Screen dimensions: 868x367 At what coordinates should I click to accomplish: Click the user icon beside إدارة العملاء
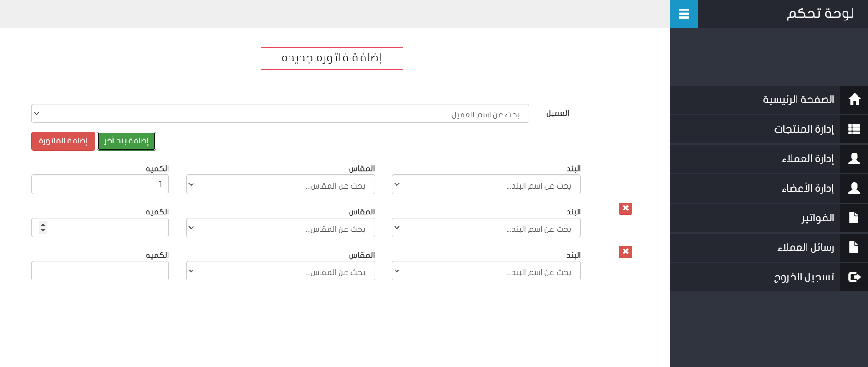click(854, 158)
